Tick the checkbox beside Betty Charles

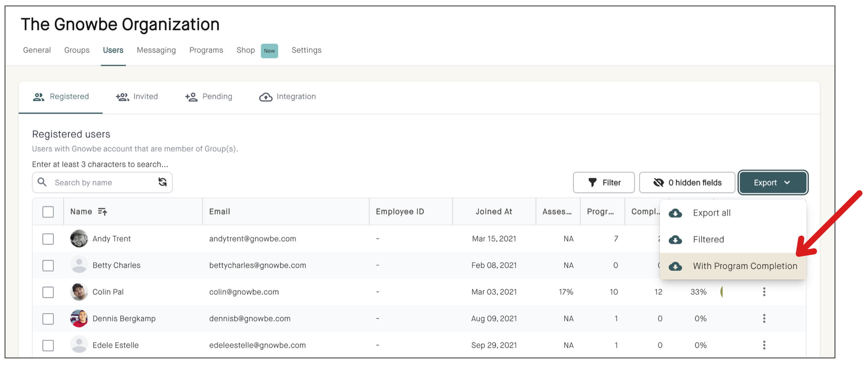tap(48, 265)
